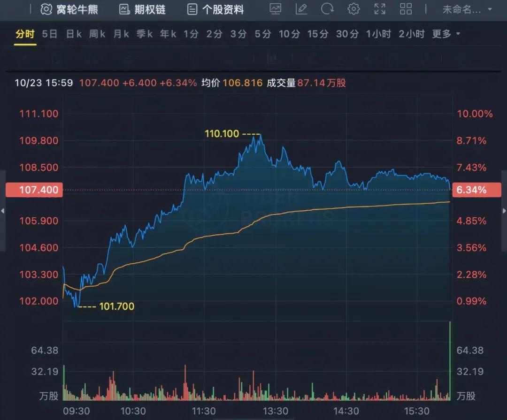Click the 111.100 price axis label
Image resolution: width=507 pixels, height=420 pixels.
point(39,114)
